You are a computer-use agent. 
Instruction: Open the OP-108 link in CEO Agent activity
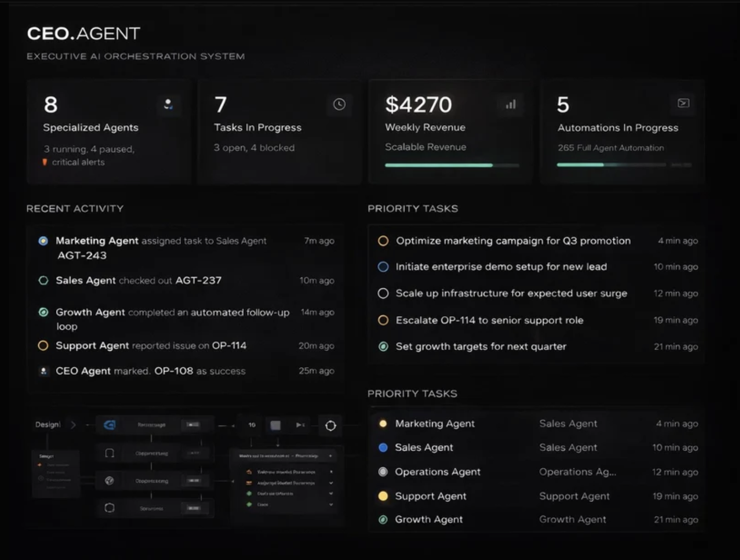(x=174, y=371)
